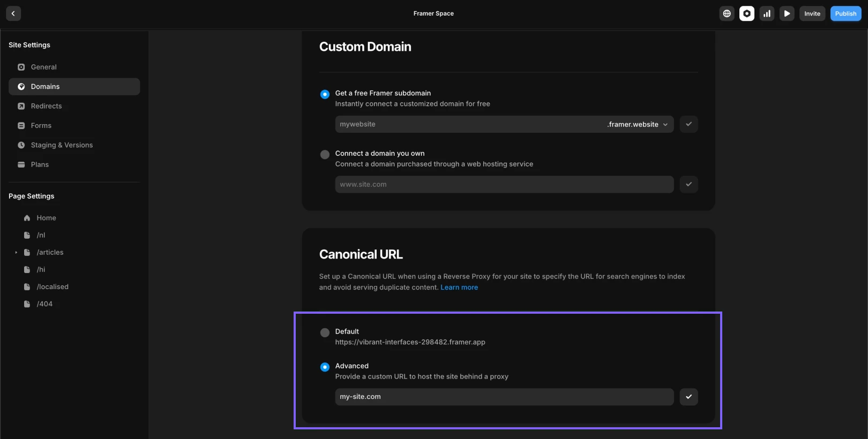The width and height of the screenshot is (868, 439).
Task: Click the my-site.com canonical URL field
Action: click(x=505, y=397)
